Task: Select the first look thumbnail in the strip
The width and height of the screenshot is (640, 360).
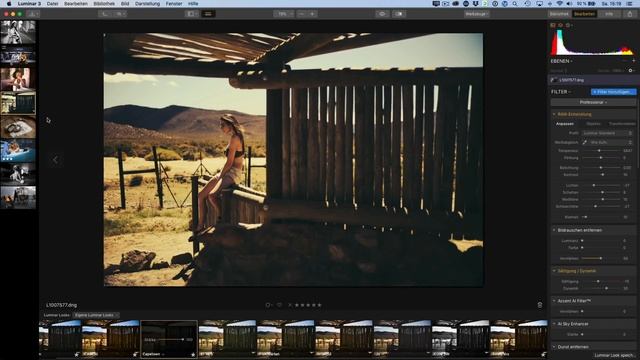Action: [60, 339]
